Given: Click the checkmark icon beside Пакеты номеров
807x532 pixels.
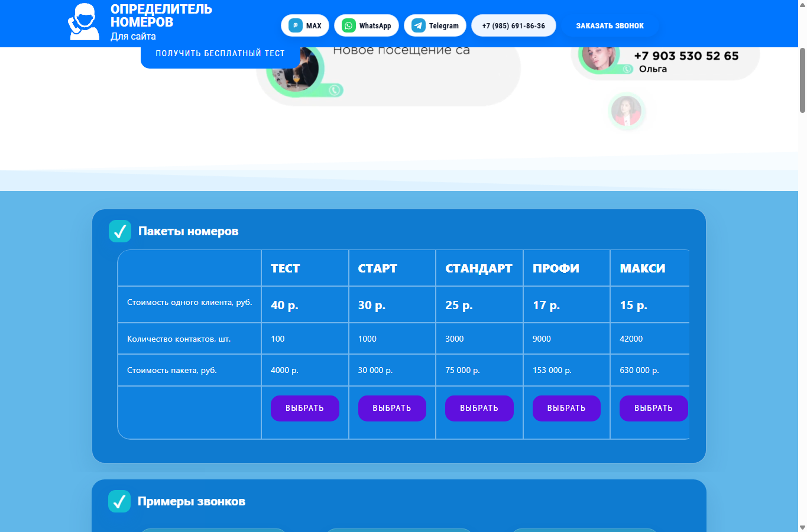Looking at the screenshot, I should (x=120, y=231).
